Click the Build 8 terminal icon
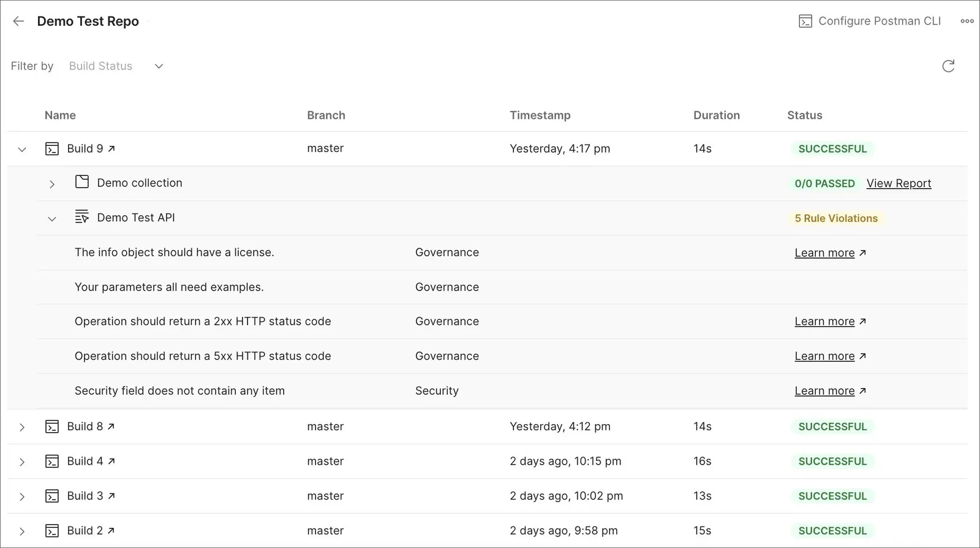Screen dimensions: 980x548 click(x=52, y=427)
